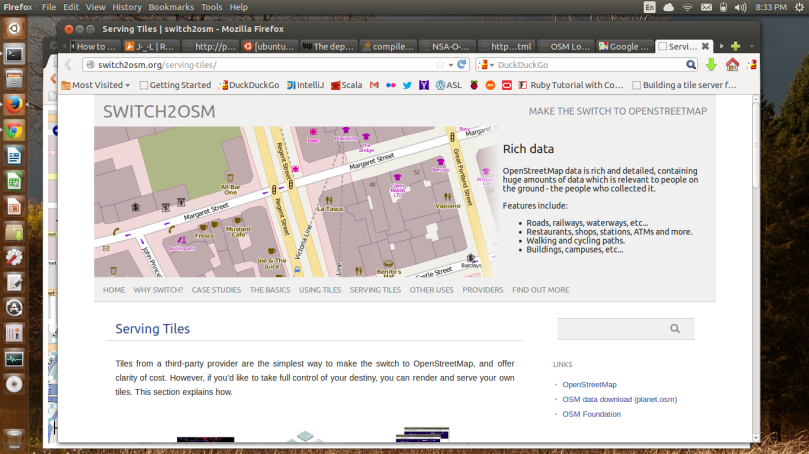Screen dimensions: 809x454
Task: Open the Trash in the dock
Action: (14, 439)
